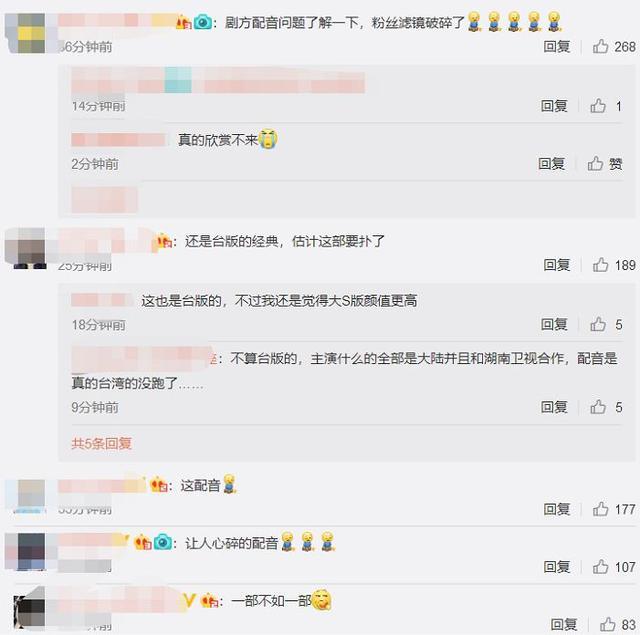Expand 共5条回复 to view all replies
The width and height of the screenshot is (640, 635).
point(101,443)
